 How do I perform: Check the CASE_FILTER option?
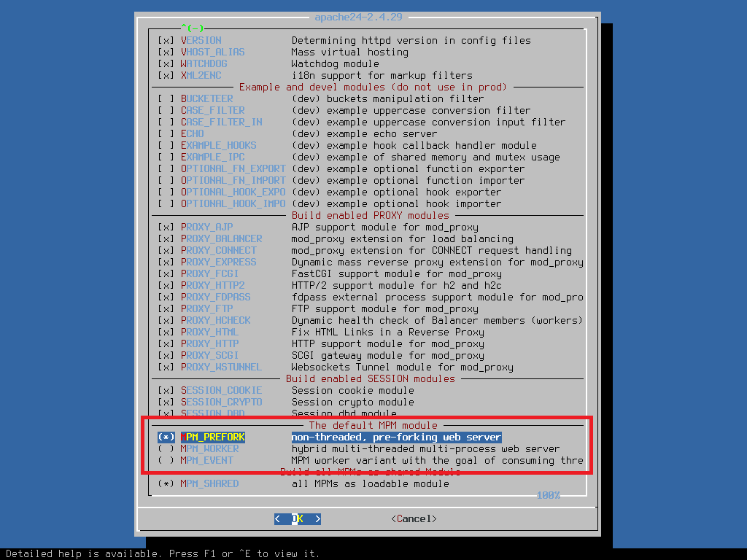coord(166,111)
